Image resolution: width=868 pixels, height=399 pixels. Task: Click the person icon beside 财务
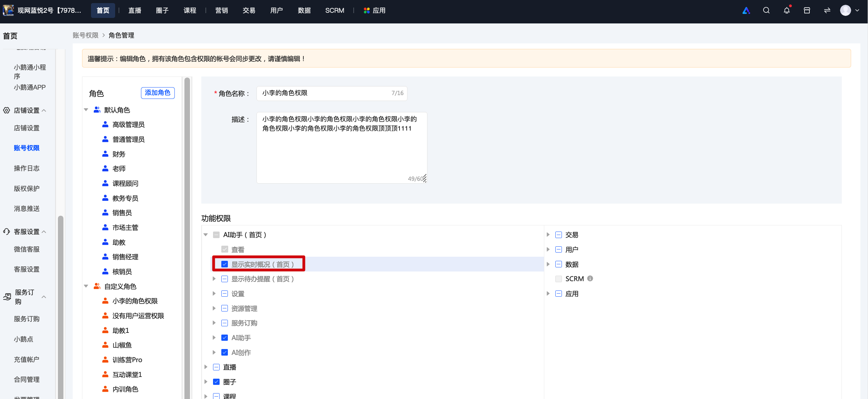click(105, 154)
